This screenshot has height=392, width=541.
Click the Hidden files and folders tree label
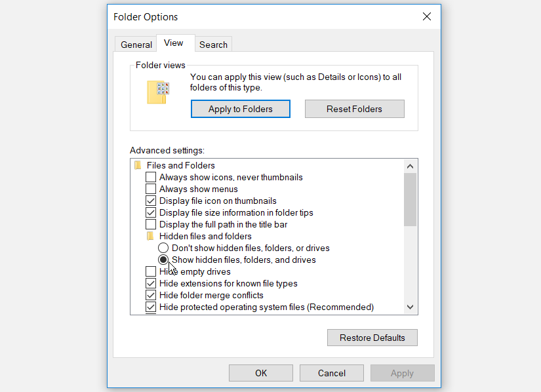point(205,236)
